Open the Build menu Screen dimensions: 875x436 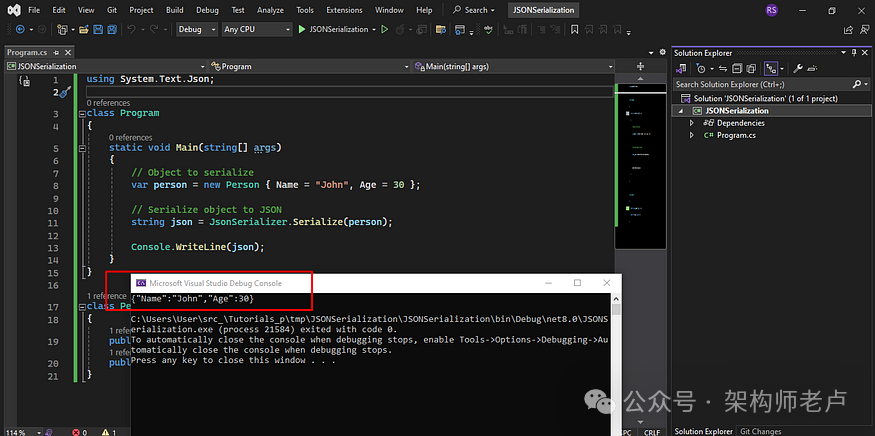[175, 10]
